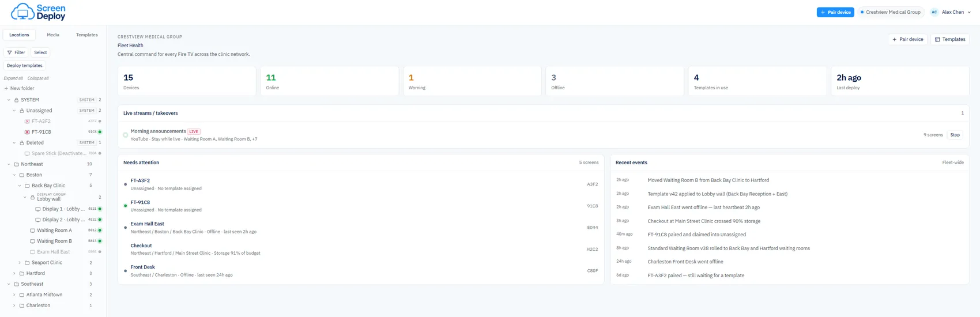Click the green status dot on Waiting Room A

click(100, 231)
